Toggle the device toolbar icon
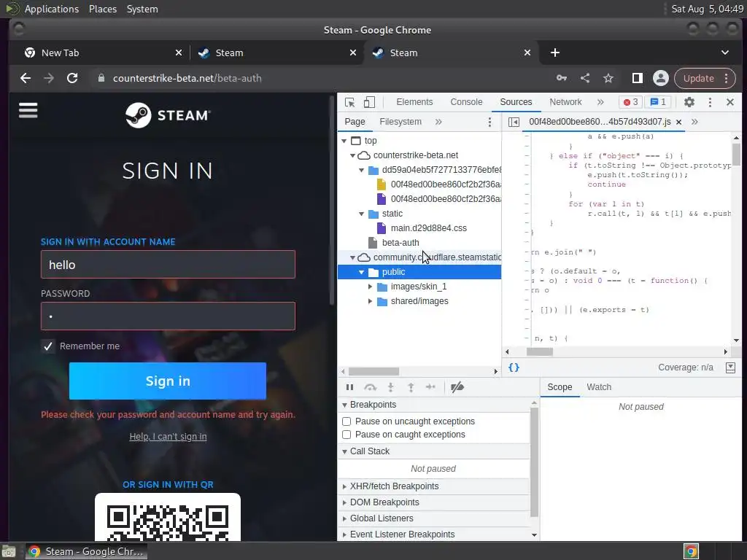The width and height of the screenshot is (747, 560). (x=369, y=102)
